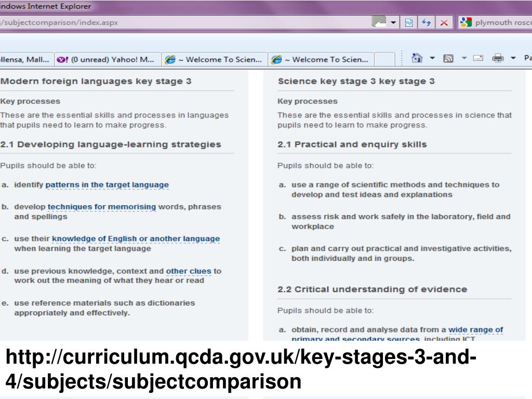
Task: Click the Page menu at the command bar's edge
Action: (x=528, y=58)
